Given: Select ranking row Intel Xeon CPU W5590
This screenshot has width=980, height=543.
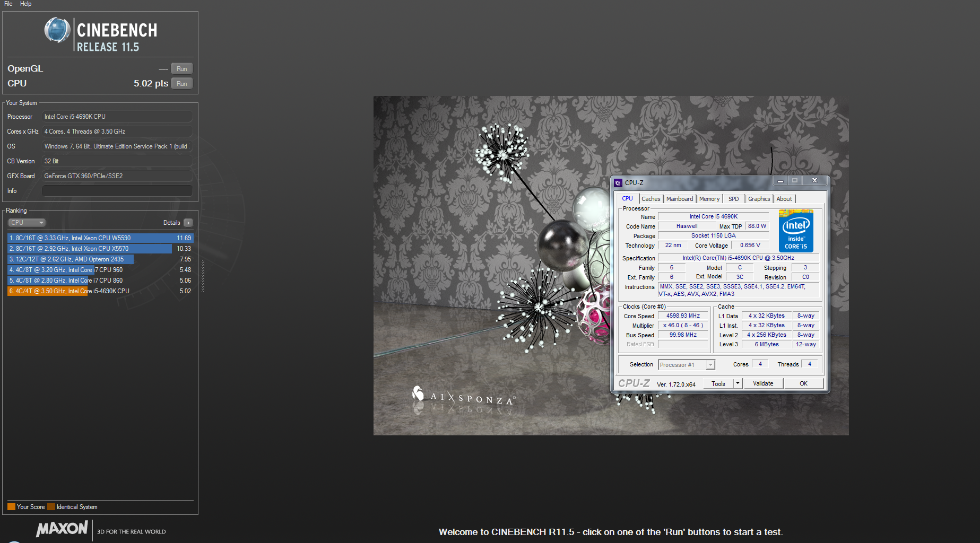Looking at the screenshot, I should (x=100, y=238).
